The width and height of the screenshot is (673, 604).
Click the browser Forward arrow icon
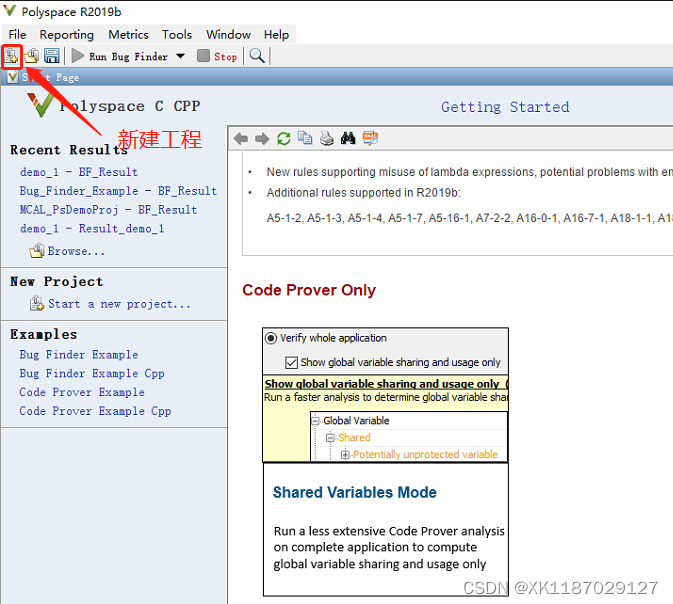coord(262,139)
